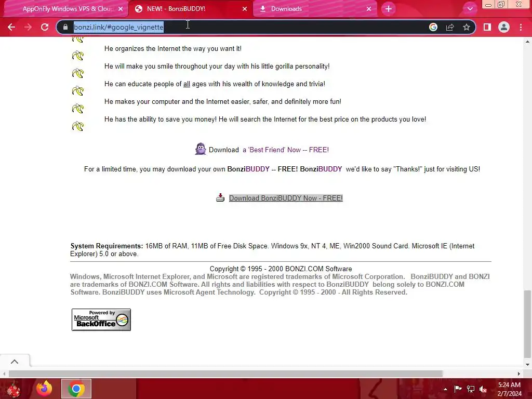This screenshot has height=399, width=532.
Task: Click the forward navigation arrow
Action: pos(28,27)
